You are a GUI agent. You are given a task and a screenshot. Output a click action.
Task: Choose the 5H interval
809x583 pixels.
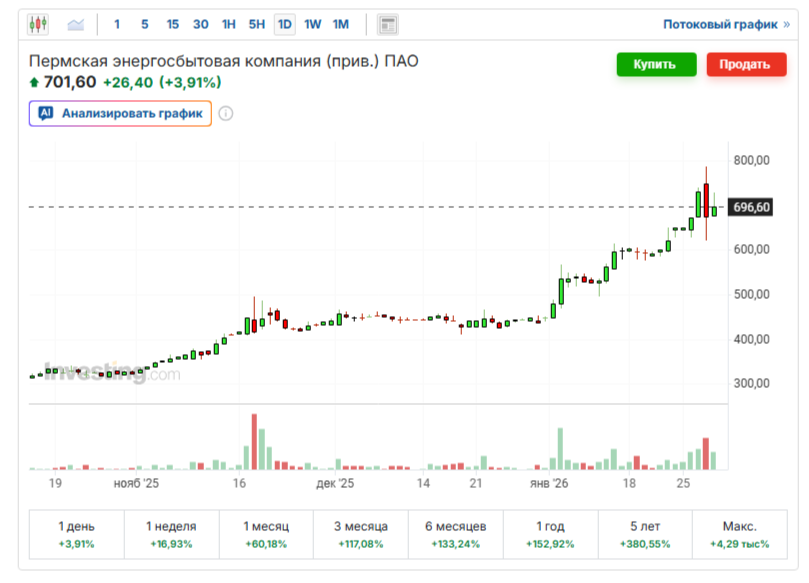pos(256,24)
